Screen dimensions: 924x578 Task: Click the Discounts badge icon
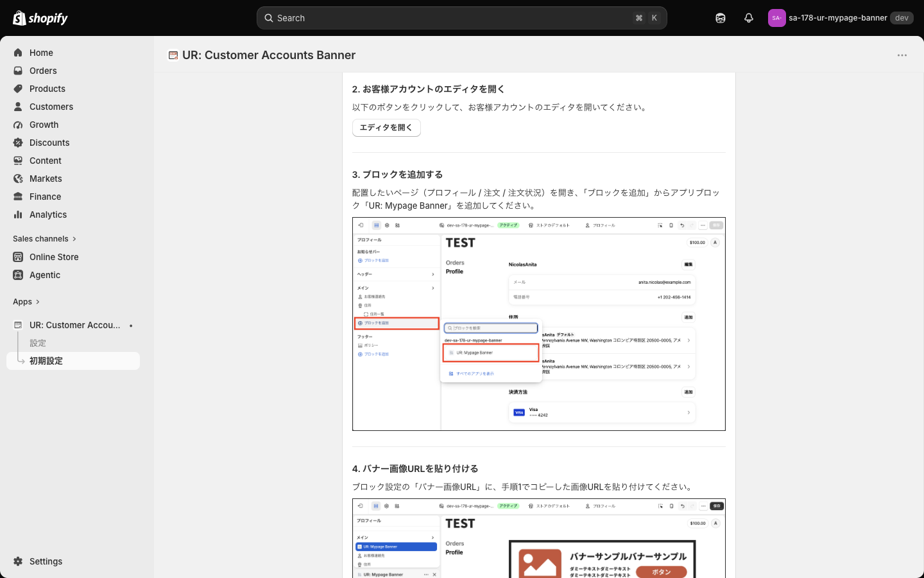click(18, 143)
